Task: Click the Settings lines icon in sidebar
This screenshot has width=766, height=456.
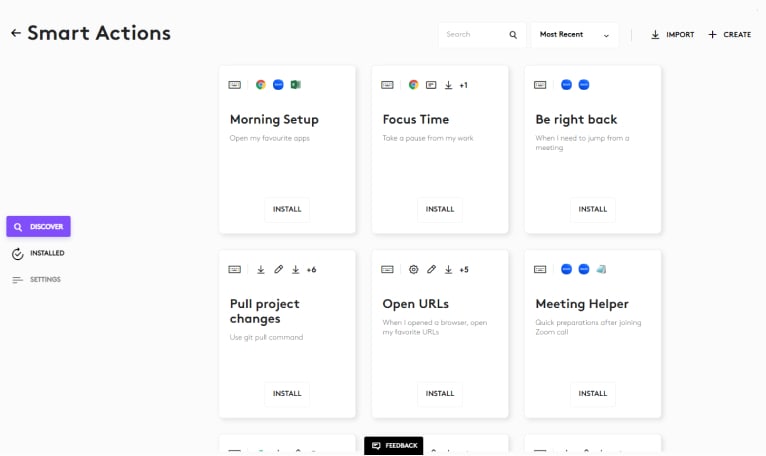Action: [x=18, y=280]
